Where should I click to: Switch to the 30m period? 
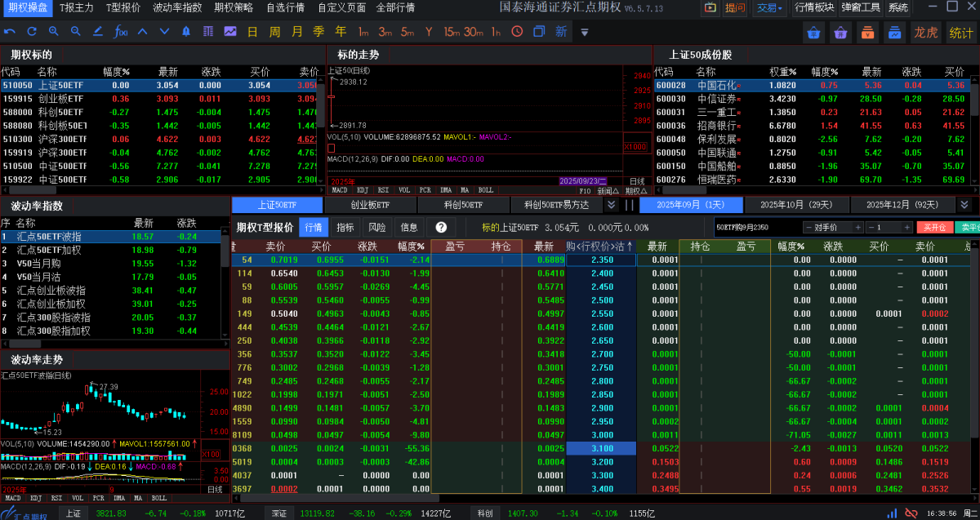tap(474, 32)
